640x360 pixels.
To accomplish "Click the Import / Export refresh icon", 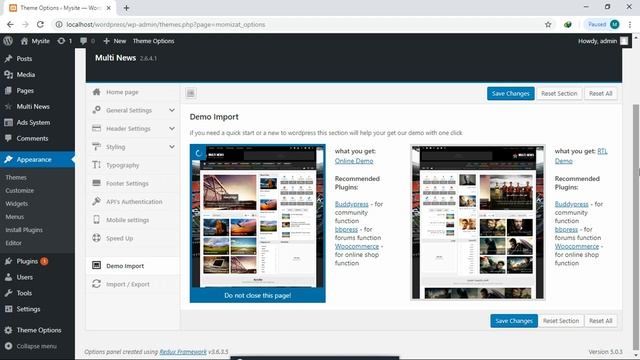I will 96,284.
